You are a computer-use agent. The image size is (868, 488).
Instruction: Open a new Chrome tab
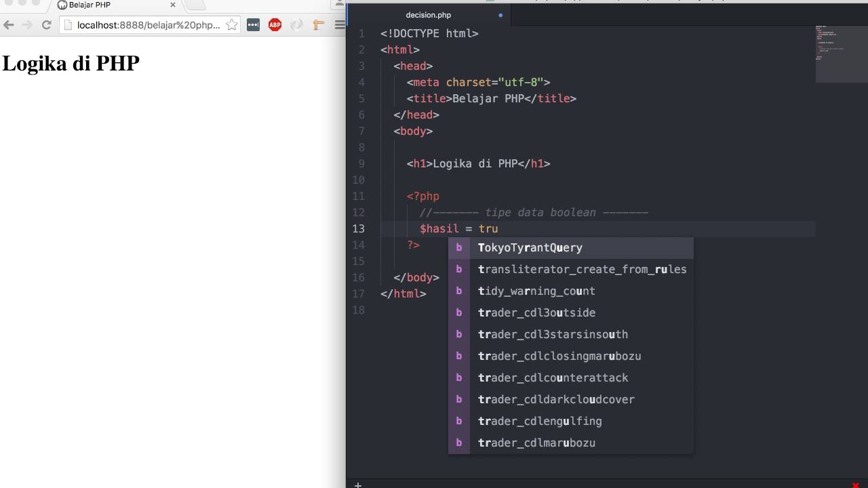coord(195,5)
